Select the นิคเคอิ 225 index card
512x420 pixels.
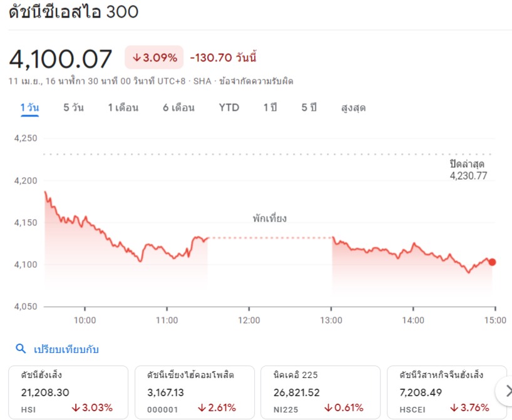tap(320, 392)
